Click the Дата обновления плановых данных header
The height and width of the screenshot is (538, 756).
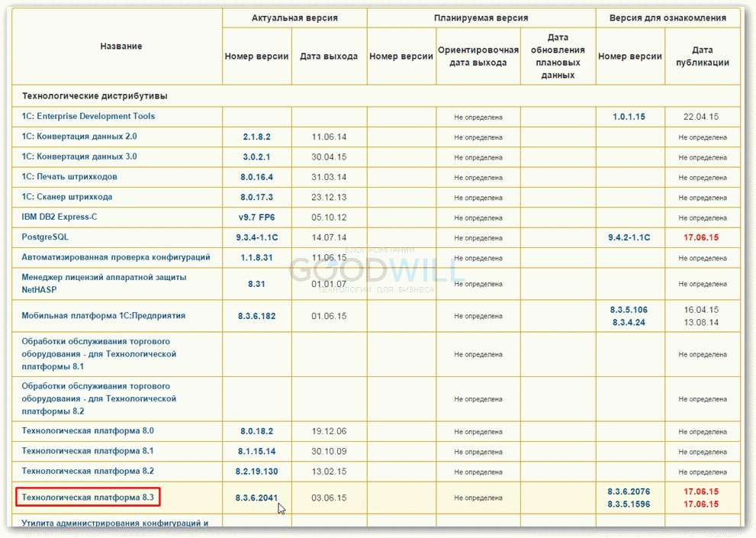point(558,56)
